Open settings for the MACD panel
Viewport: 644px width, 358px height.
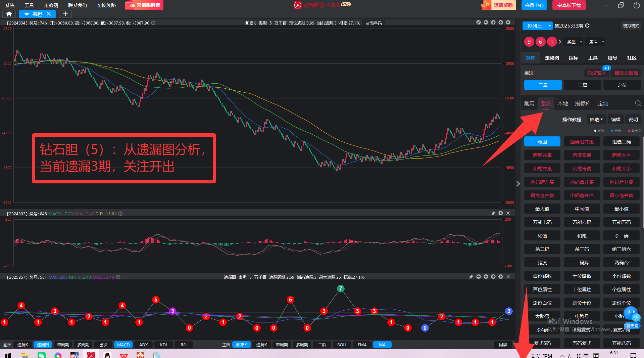pos(500,213)
